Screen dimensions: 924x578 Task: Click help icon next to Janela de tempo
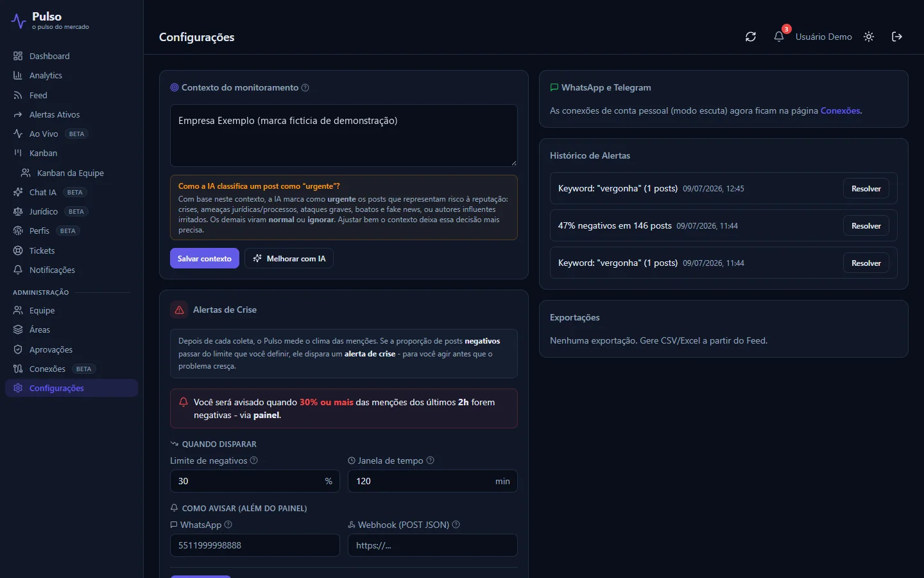tap(431, 460)
